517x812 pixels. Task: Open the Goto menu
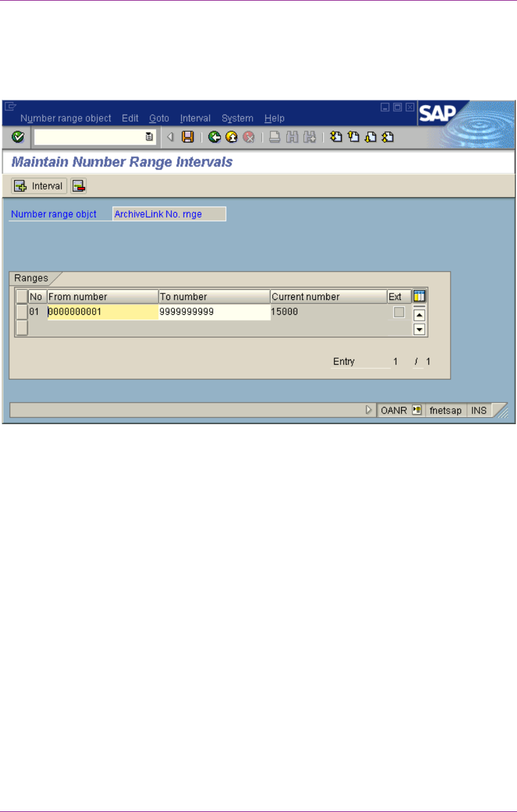159,118
